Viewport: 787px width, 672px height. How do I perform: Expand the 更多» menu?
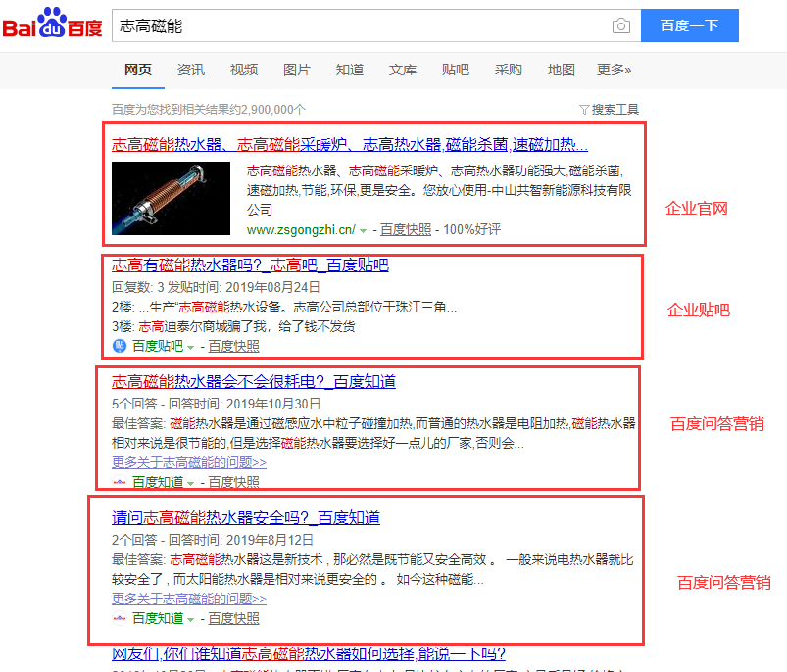point(614,70)
